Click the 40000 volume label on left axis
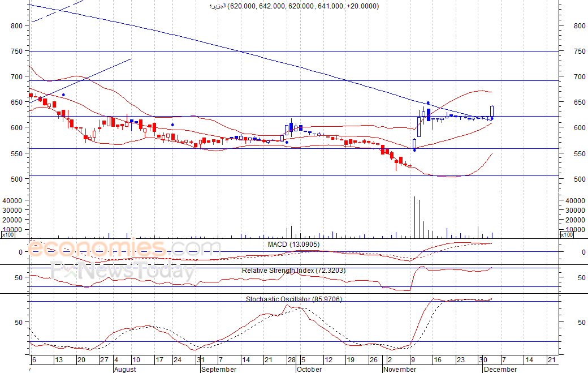 (12, 201)
